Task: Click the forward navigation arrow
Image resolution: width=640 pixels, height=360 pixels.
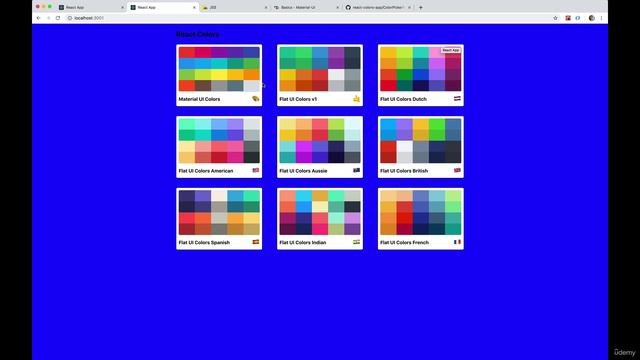Action: pos(48,18)
